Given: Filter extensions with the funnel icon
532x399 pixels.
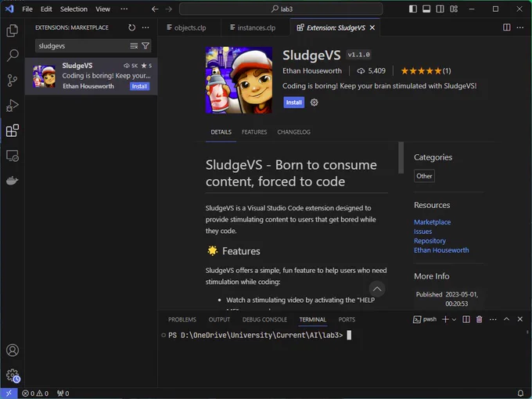Looking at the screenshot, I should 146,46.
